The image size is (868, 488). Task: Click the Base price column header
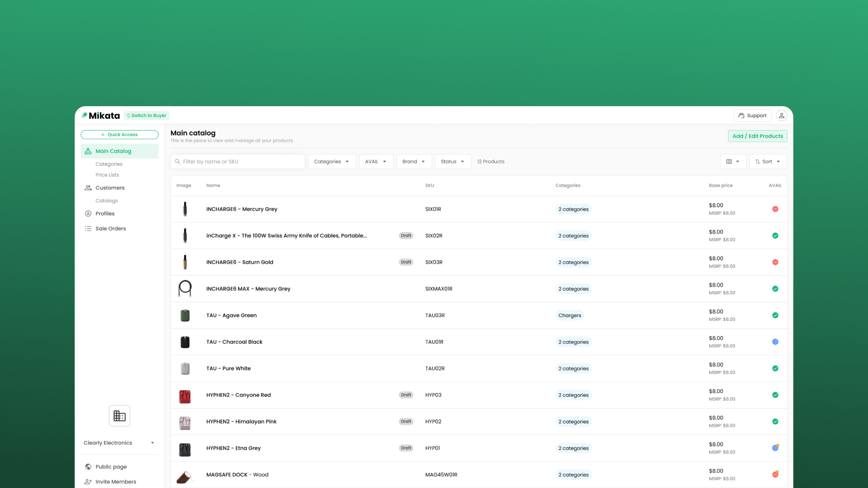[721, 186]
